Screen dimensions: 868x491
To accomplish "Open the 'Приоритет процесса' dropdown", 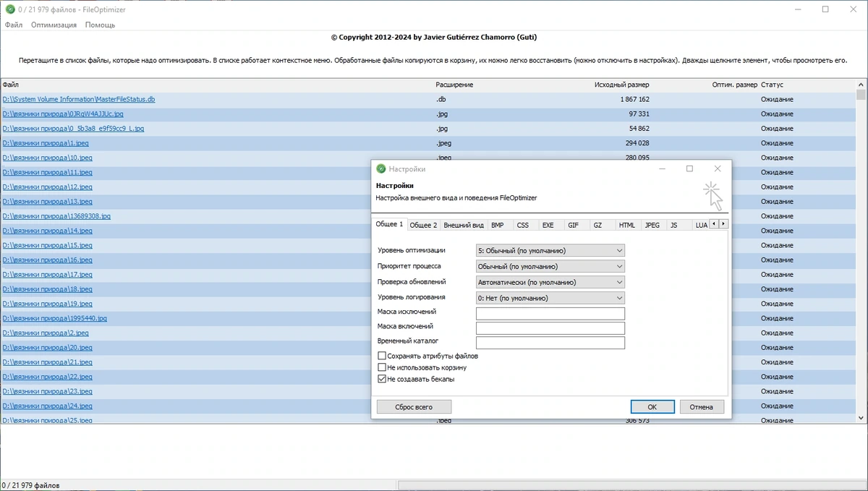I will (x=550, y=267).
